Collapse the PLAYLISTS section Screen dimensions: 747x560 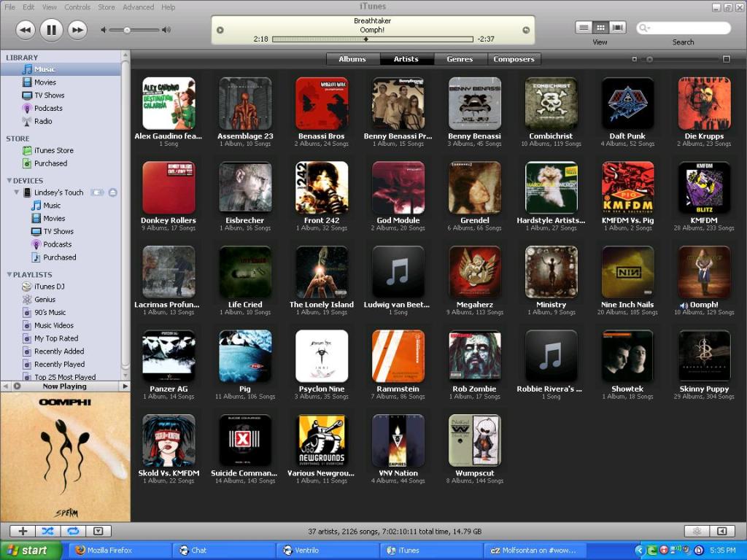[9, 275]
